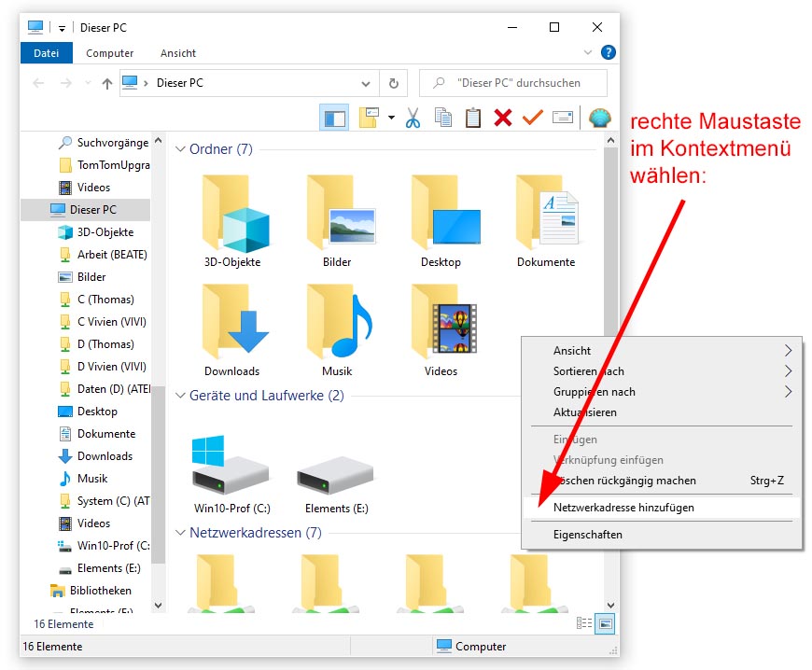Open the address bar history dropdown
This screenshot has height=670, width=812.
pyautogui.click(x=366, y=83)
